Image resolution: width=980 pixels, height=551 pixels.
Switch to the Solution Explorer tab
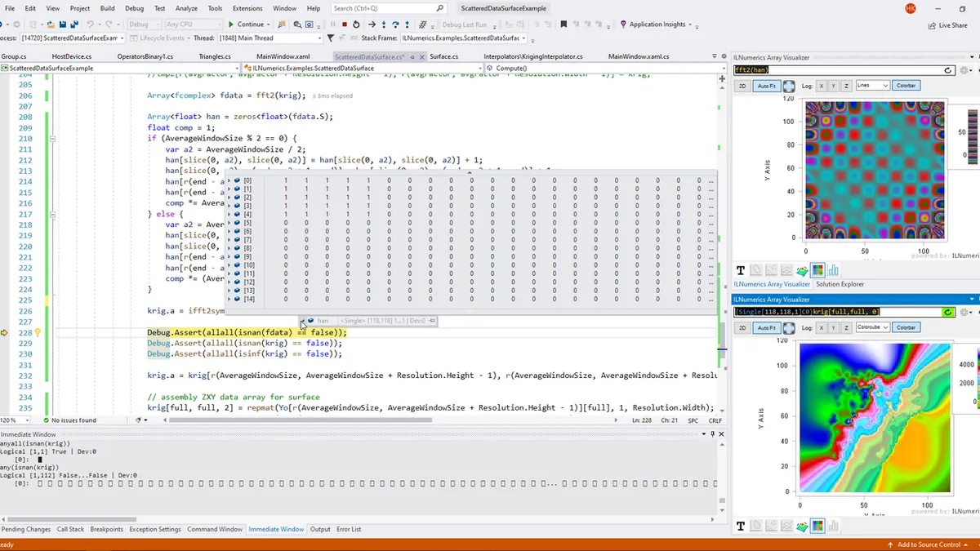(x=840, y=284)
